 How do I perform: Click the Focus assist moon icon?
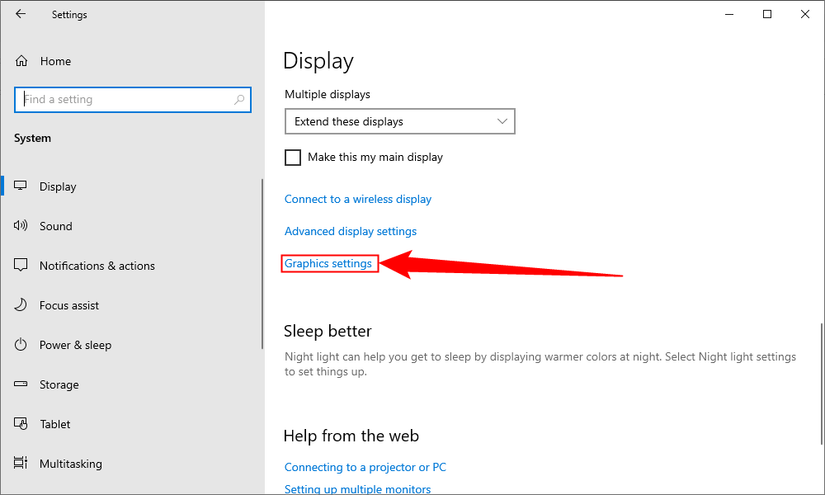[20, 305]
